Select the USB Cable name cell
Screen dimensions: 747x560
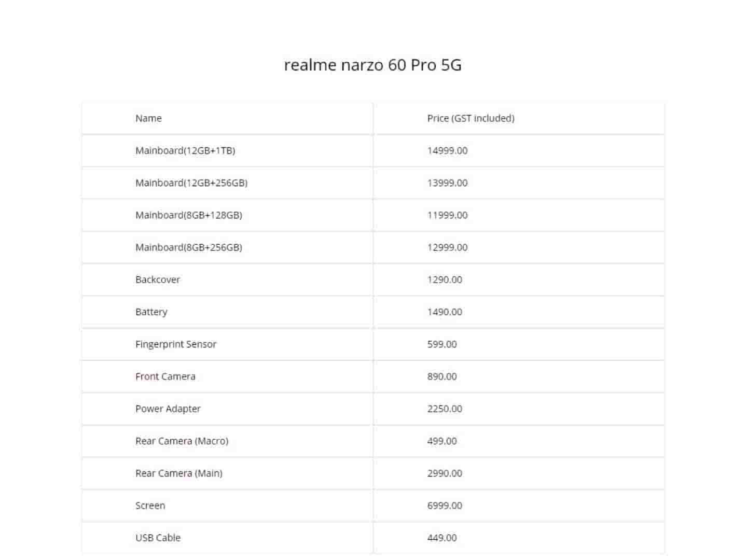pyautogui.click(x=158, y=538)
